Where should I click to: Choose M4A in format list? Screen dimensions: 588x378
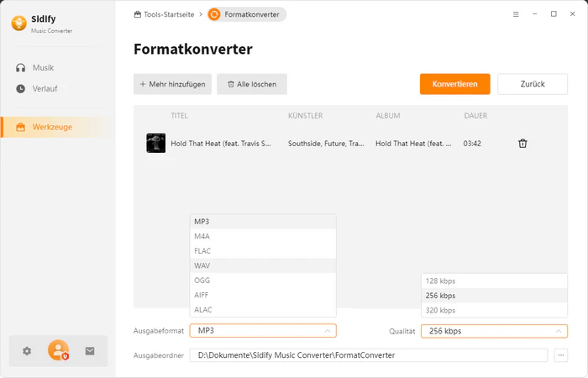263,236
